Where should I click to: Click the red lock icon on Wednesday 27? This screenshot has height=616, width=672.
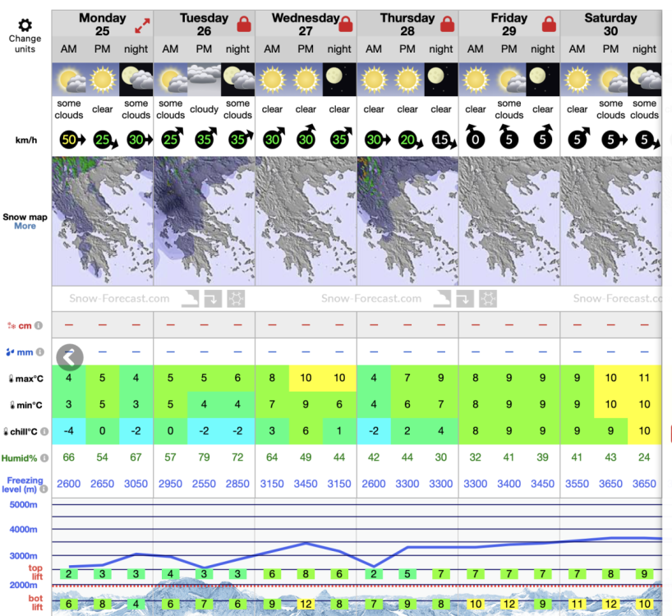point(346,24)
